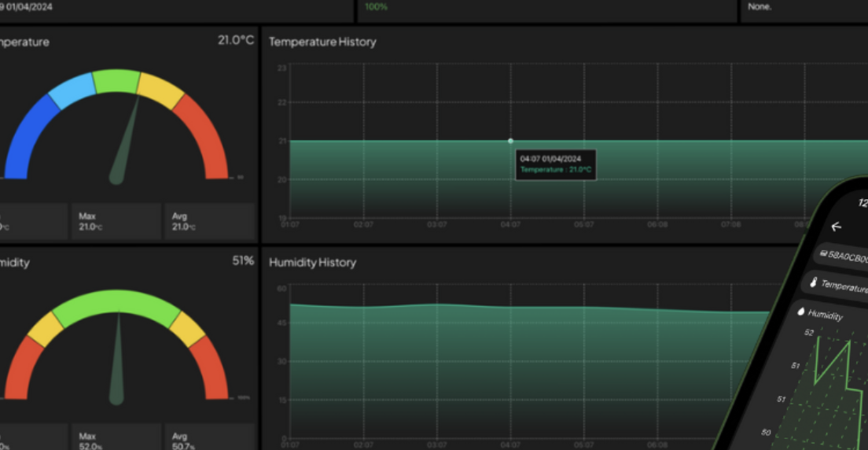Click the highlighted data point on Temperature History
This screenshot has height=450, width=868.
pos(510,141)
